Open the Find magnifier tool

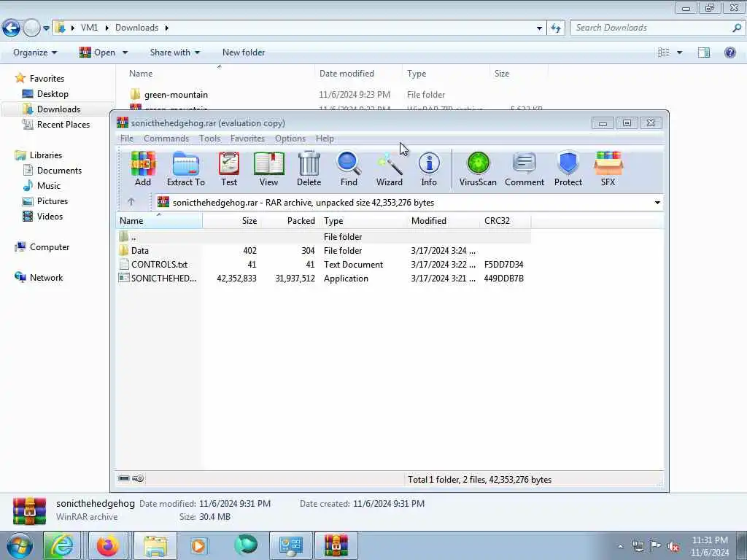coord(349,168)
